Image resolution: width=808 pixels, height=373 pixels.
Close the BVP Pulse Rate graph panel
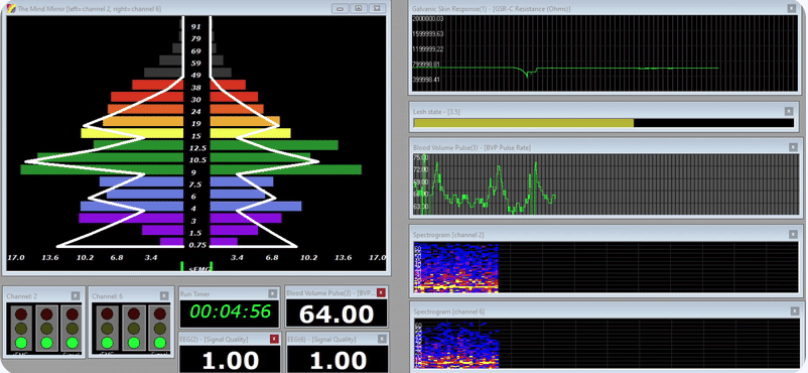coord(793,147)
